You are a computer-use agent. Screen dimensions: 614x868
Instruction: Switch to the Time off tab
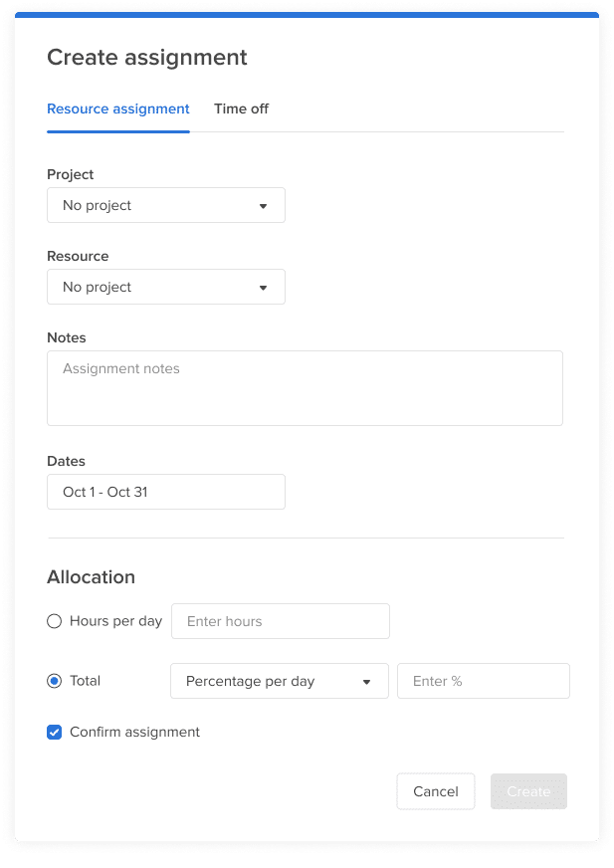point(241,108)
